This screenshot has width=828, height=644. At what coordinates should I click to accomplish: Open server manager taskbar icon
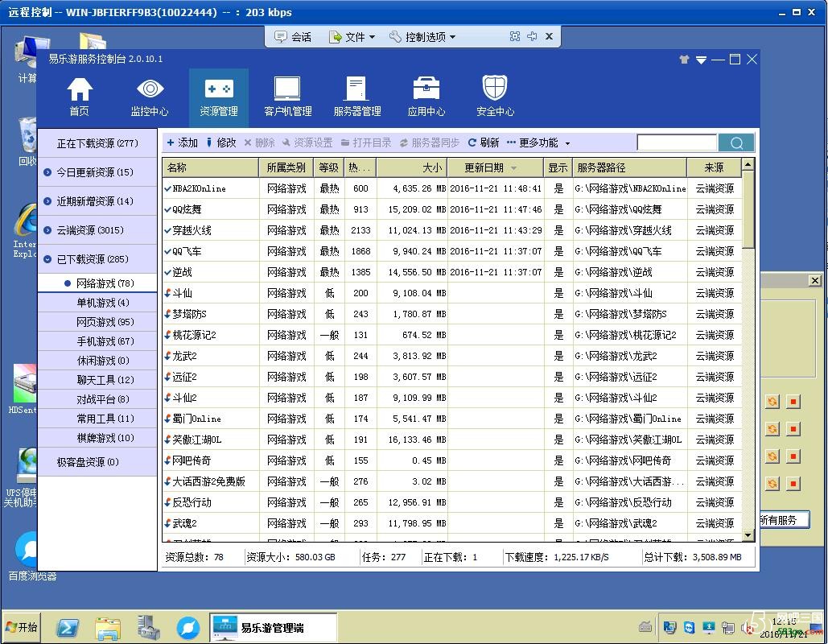coord(148,628)
